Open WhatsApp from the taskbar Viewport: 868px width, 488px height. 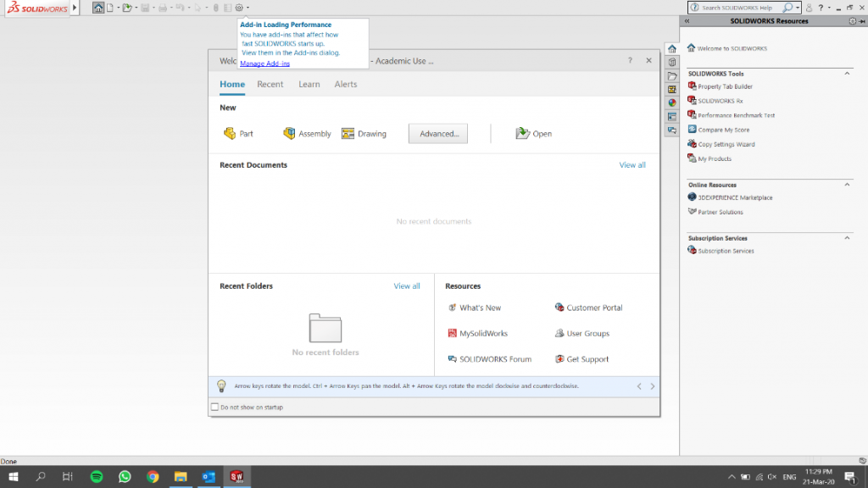click(125, 476)
